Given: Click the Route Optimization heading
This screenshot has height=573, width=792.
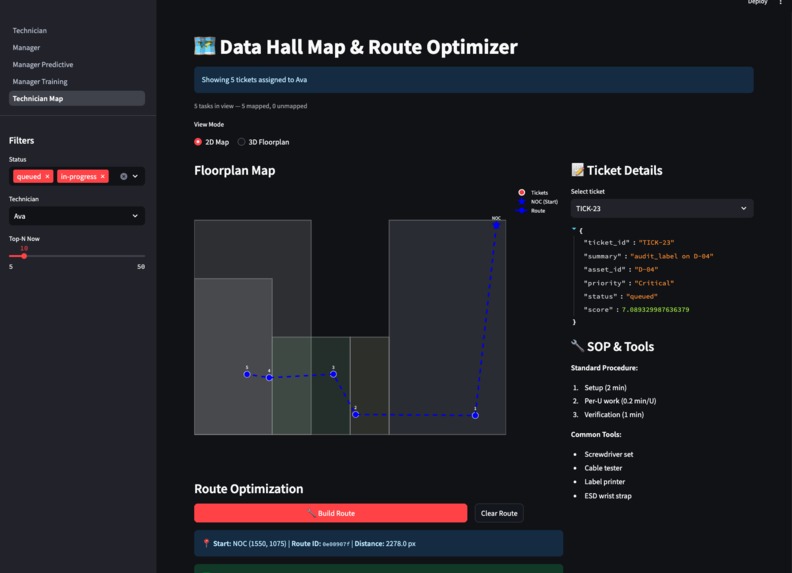Looking at the screenshot, I should pos(249,489).
